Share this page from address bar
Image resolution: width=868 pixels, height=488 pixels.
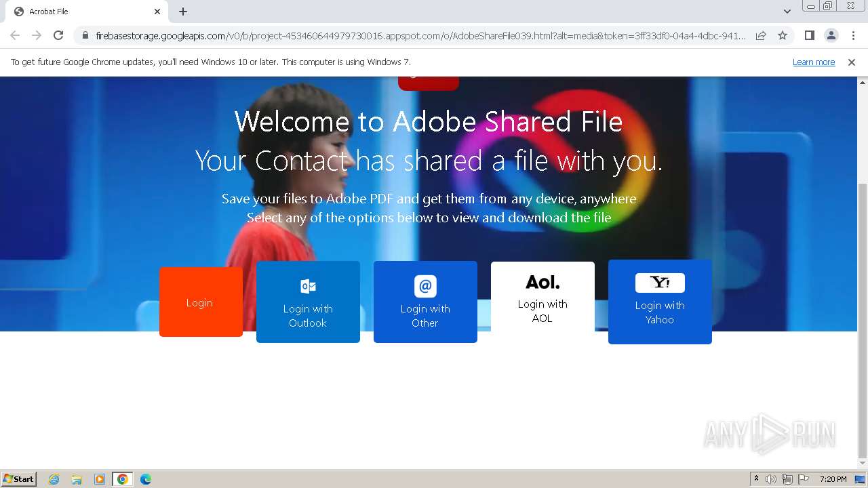pos(761,35)
